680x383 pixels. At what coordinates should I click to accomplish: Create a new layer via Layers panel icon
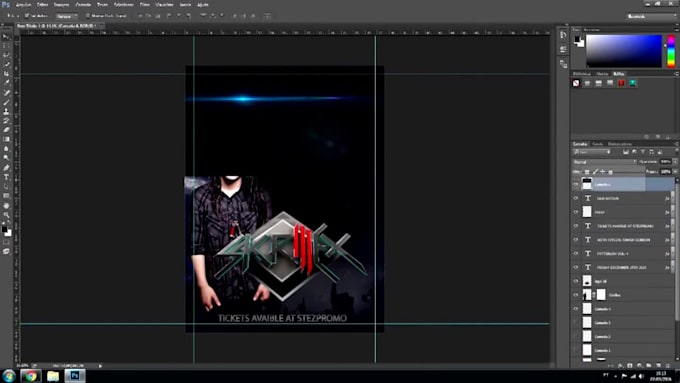coord(658,366)
